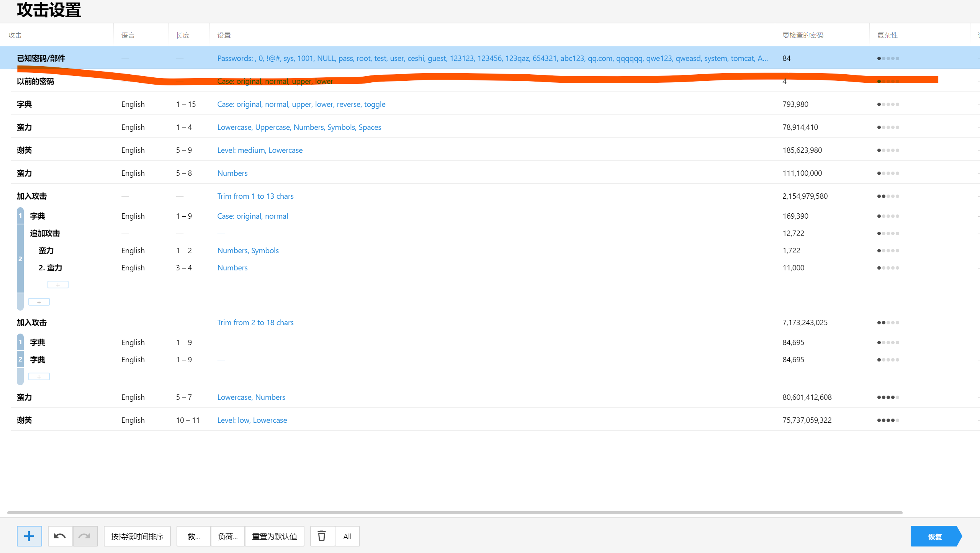Click plus box below second 加入攻击 dictionaries
This screenshot has width=980, height=553.
pos(39,377)
